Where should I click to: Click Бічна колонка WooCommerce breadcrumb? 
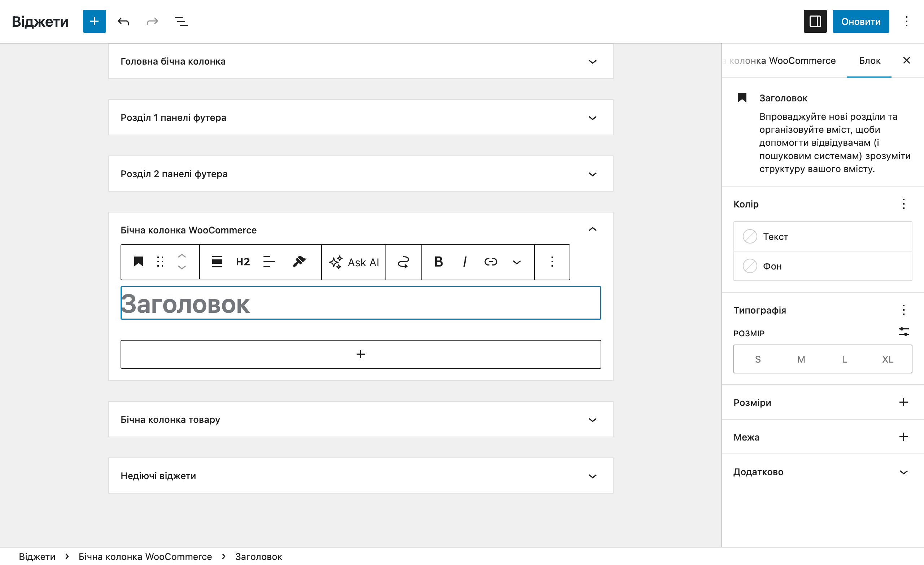tap(145, 557)
